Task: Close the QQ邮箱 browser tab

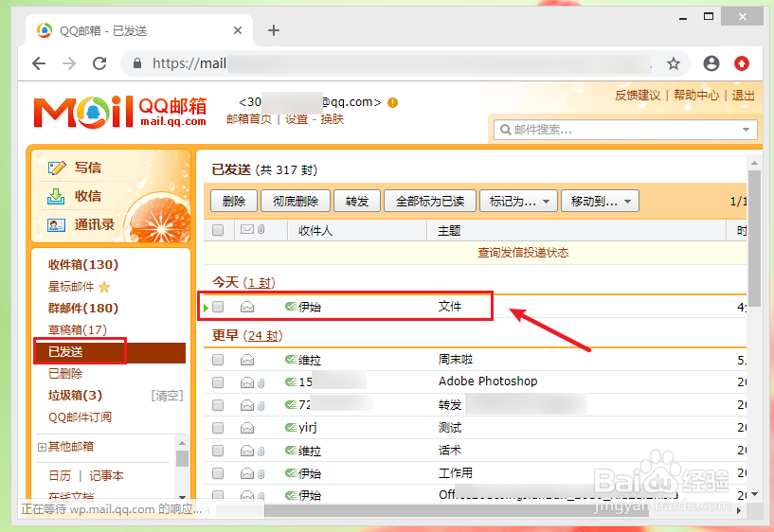Action: (238, 30)
